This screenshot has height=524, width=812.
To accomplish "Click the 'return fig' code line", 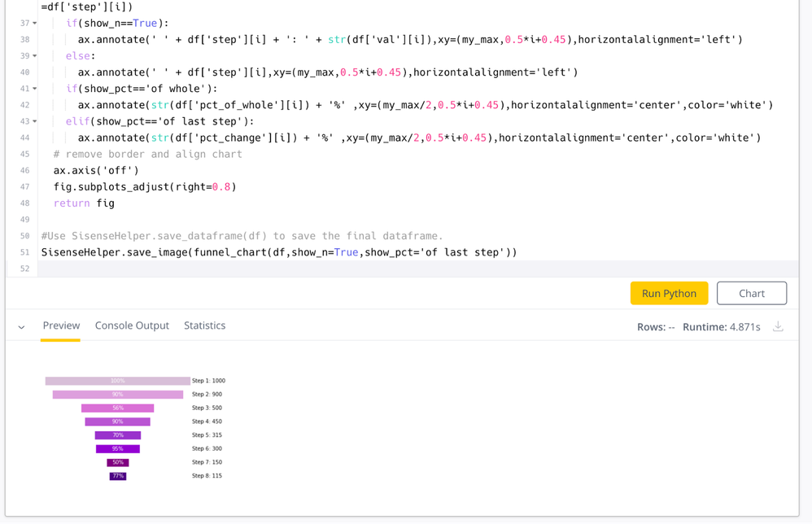I will click(84, 203).
